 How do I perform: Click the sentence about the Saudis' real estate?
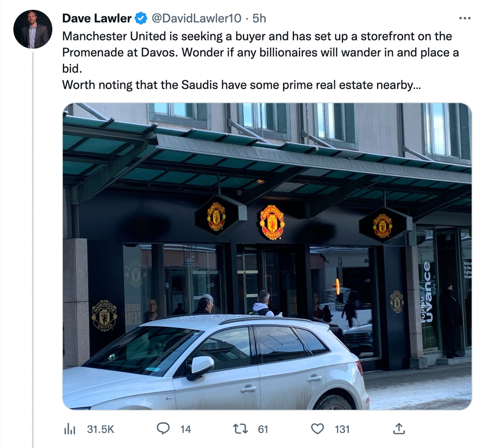point(242,85)
